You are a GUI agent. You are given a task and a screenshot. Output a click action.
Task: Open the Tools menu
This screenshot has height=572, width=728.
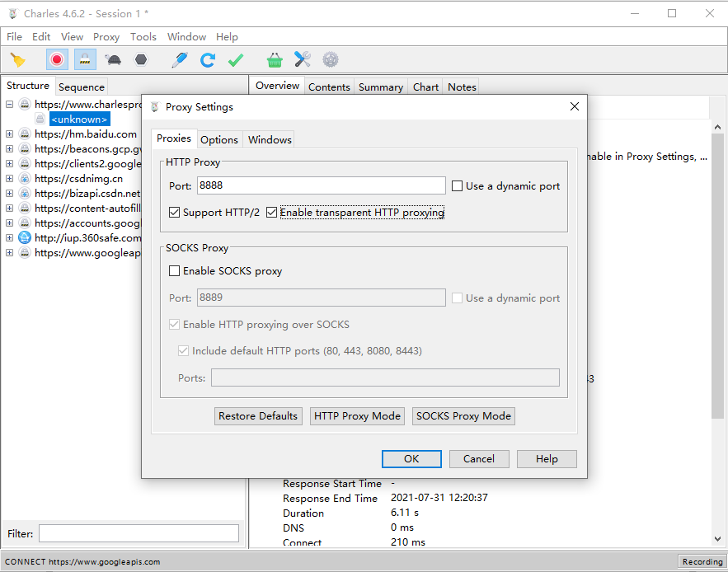pyautogui.click(x=143, y=37)
